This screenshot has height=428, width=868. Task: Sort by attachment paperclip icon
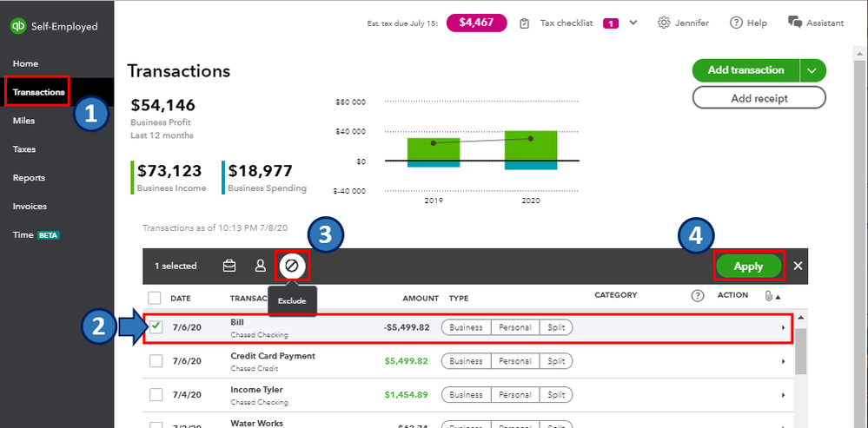tap(768, 296)
